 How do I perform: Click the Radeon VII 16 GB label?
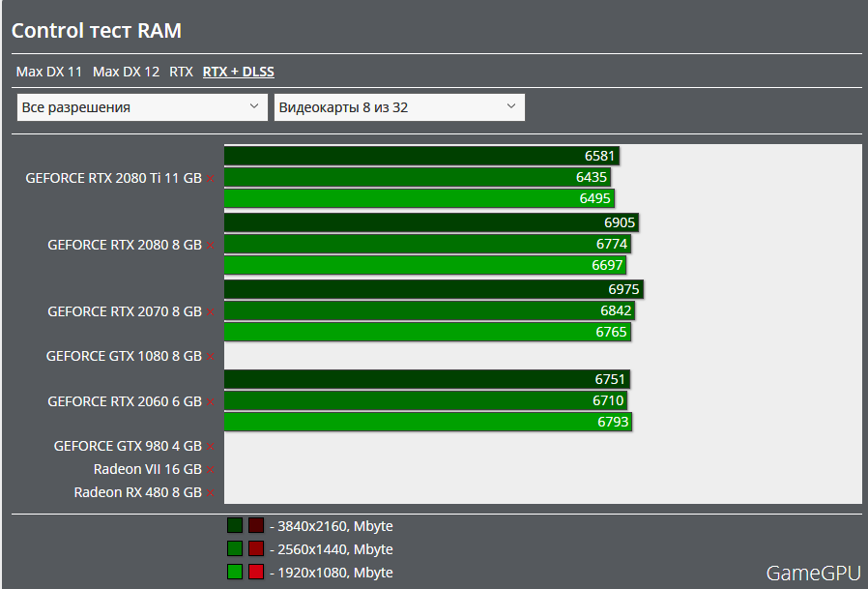[x=148, y=469]
